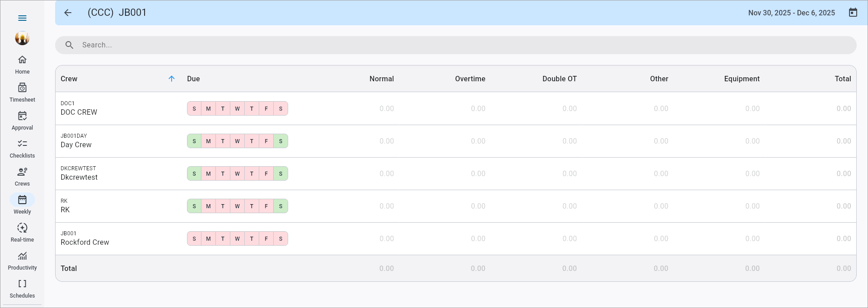868x308 pixels.
Task: Select Monday chip in Rockford Crew row
Action: [x=208, y=238]
